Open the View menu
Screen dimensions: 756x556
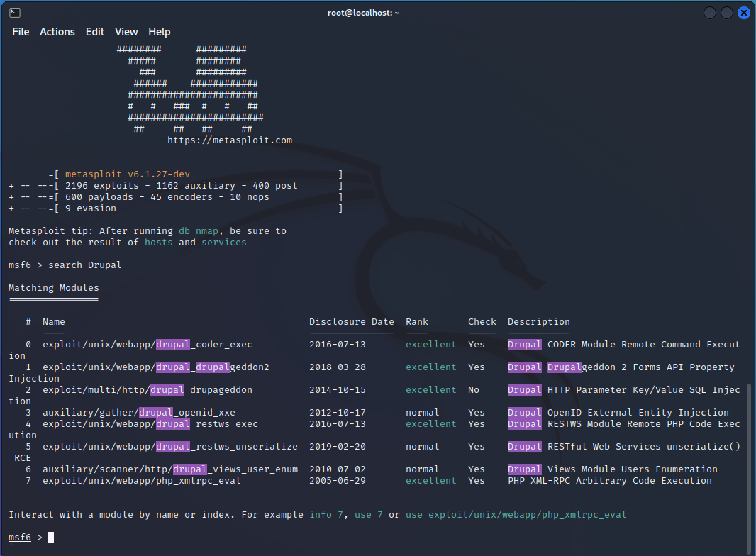point(126,32)
